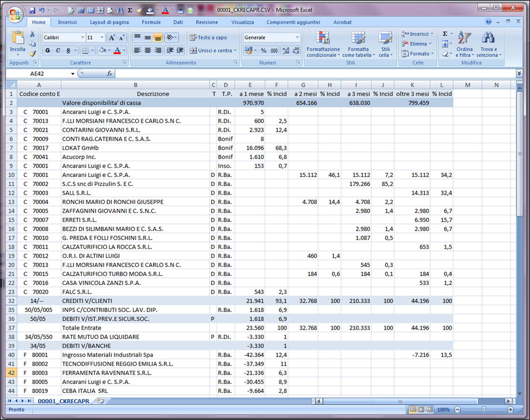Click the AutoSum sigma icon in Modifica
The image size is (530, 420).
click(x=445, y=34)
